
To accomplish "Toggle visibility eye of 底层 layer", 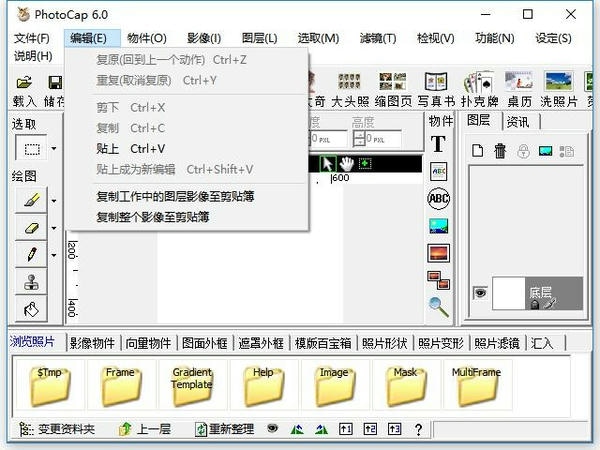I will (x=480, y=293).
